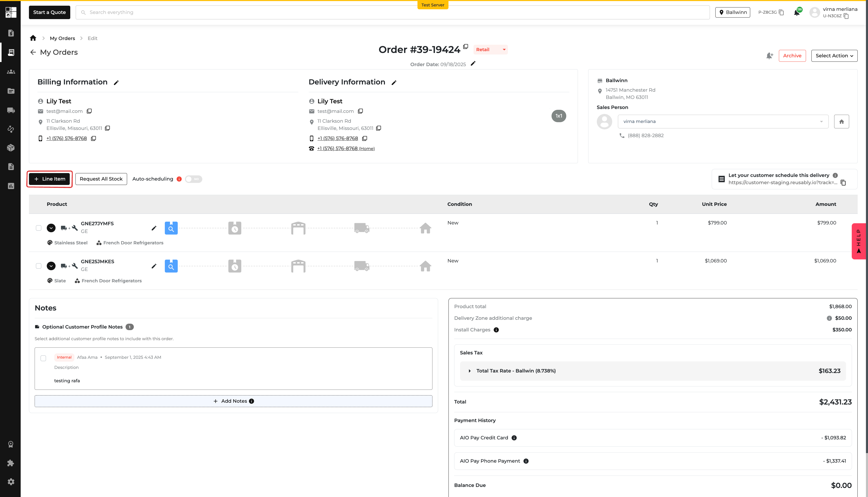This screenshot has width=868, height=497.
Task: Open the sales person virna merliana dropdown
Action: pos(723,121)
